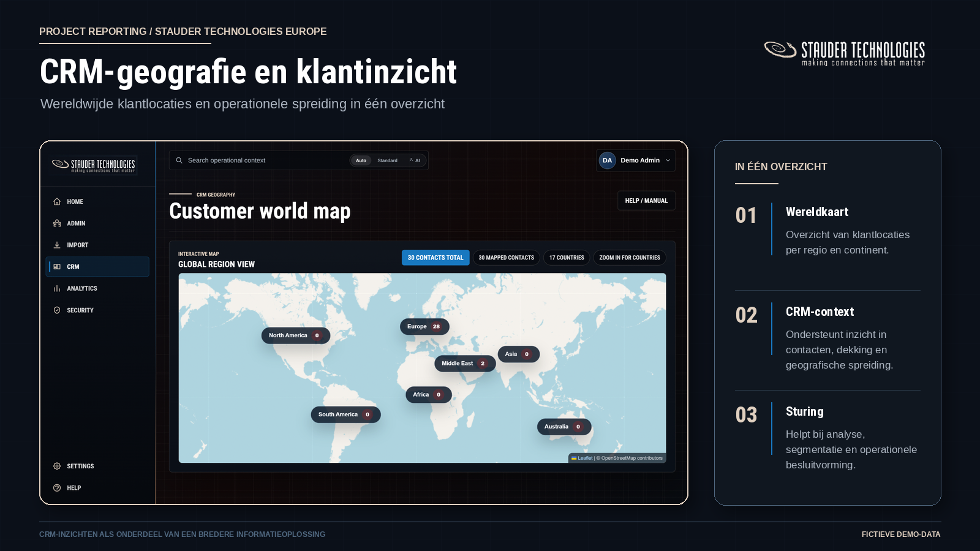Go to SECURITY menu item
Viewport: 980px width, 551px height.
click(97, 310)
